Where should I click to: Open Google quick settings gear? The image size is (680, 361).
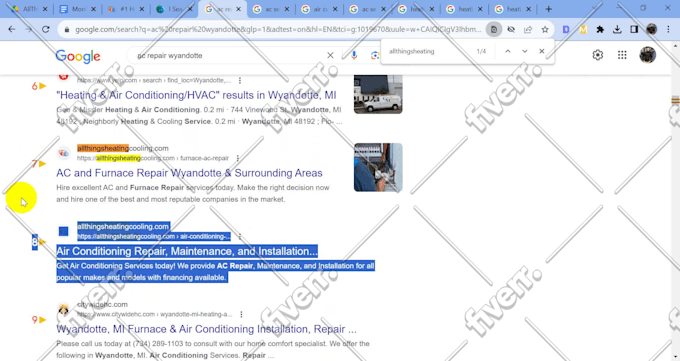click(598, 55)
